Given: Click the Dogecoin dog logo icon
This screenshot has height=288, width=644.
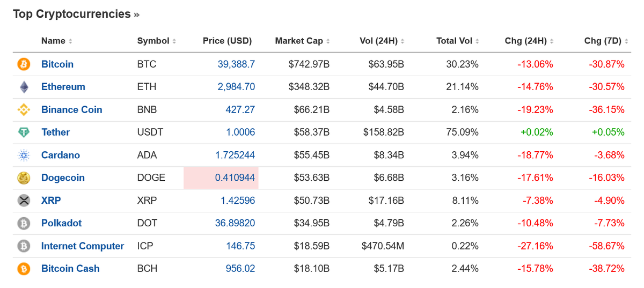Looking at the screenshot, I should coord(24,178).
